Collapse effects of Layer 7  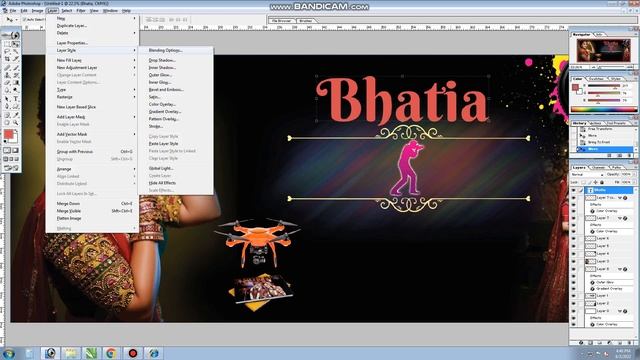tap(620, 218)
